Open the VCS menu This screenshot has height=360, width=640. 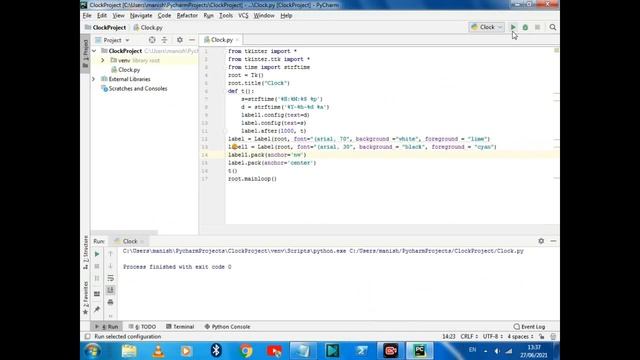(x=243, y=16)
